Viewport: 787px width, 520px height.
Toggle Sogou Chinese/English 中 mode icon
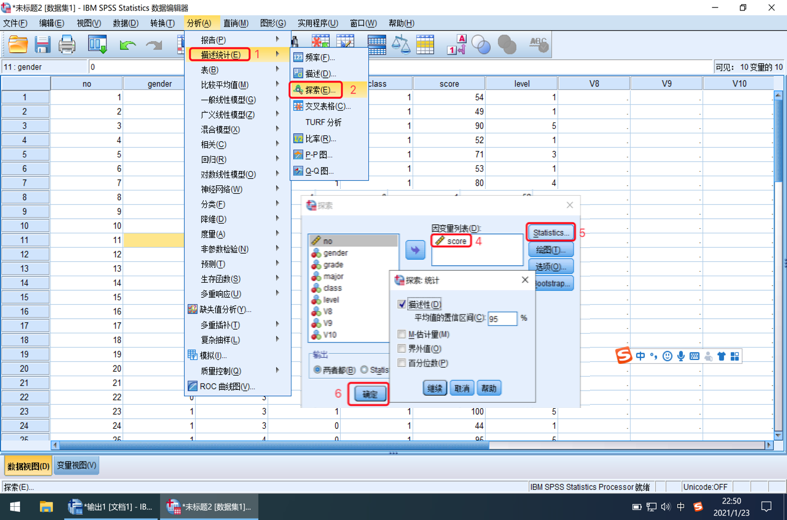point(640,356)
